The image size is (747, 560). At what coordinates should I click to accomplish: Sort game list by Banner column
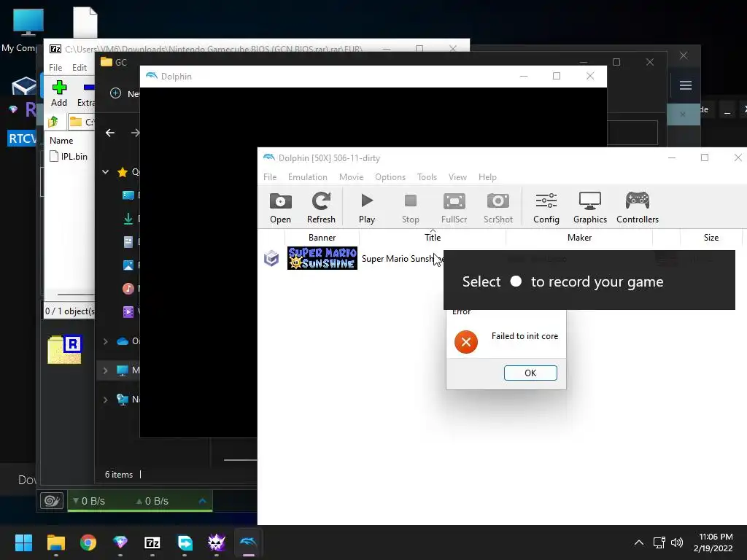(322, 237)
